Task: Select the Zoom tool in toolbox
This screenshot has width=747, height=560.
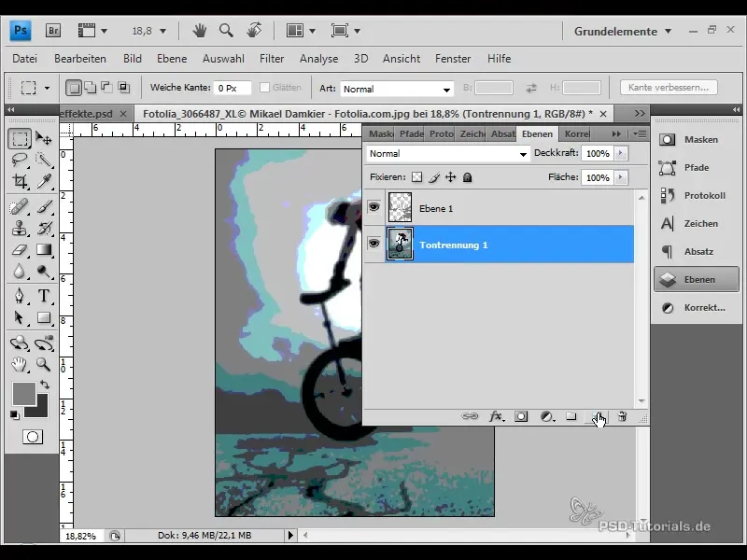Action: tap(44, 365)
